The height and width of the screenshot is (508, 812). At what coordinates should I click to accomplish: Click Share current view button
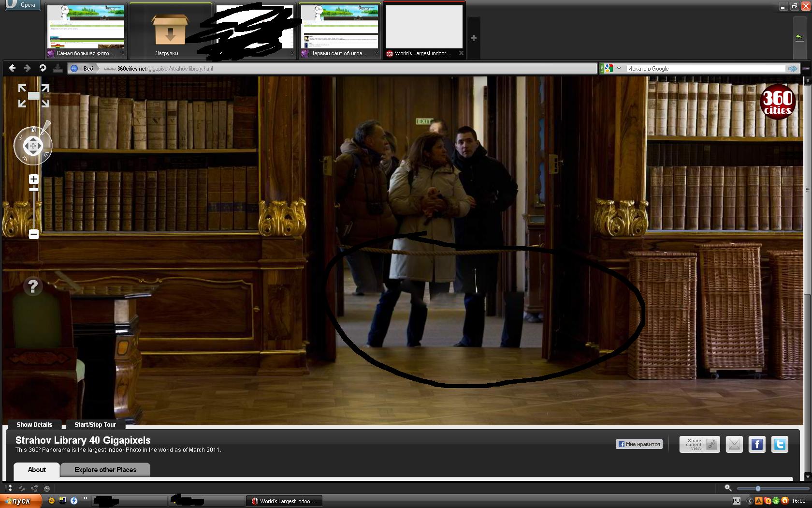[x=699, y=444]
